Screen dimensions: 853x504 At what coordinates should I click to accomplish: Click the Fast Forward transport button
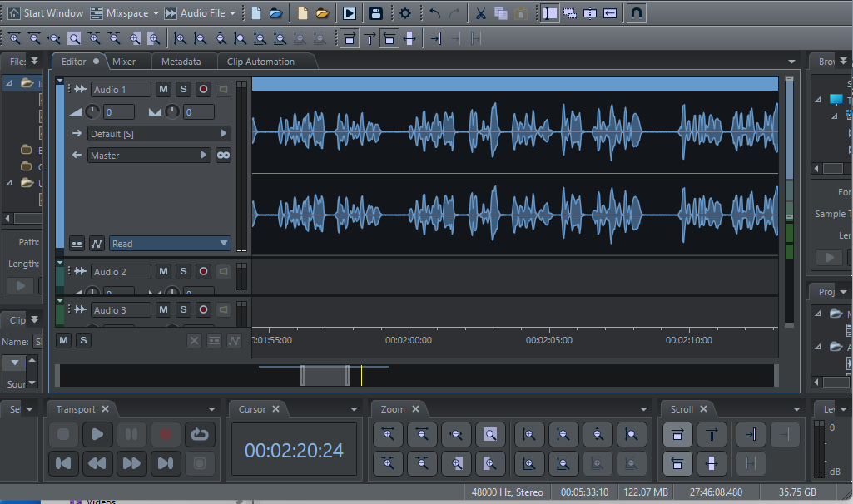coord(131,463)
